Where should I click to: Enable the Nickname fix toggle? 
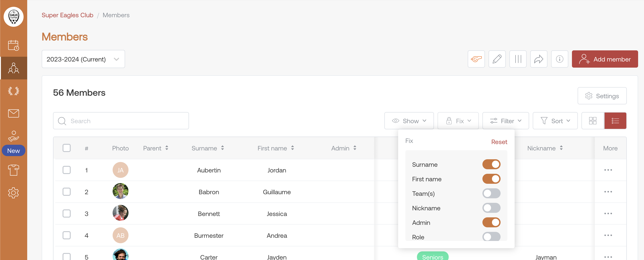491,208
